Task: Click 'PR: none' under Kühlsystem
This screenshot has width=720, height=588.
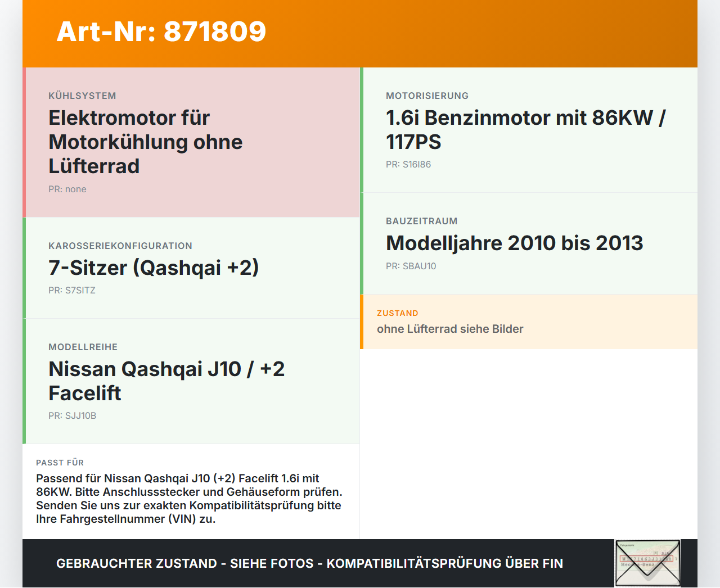Action: pyautogui.click(x=67, y=189)
